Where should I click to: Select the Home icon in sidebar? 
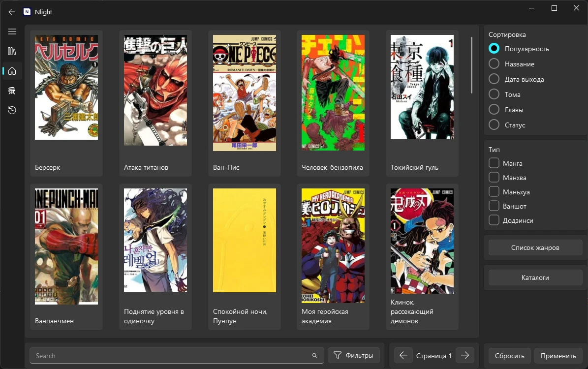coord(12,71)
